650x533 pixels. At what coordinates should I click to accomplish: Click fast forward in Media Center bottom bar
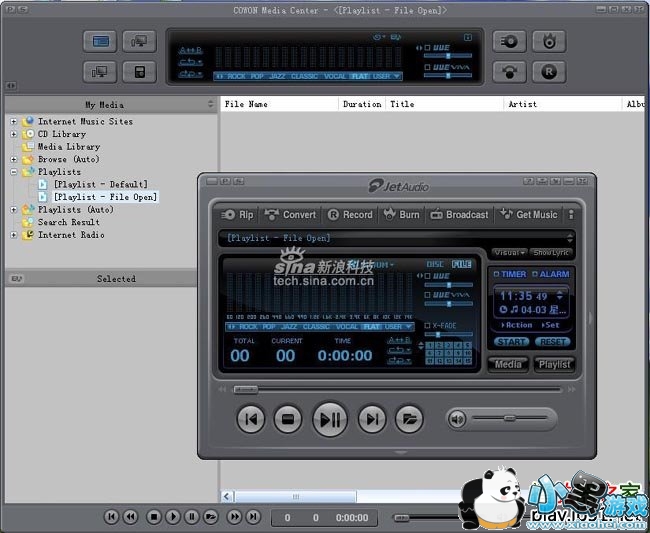point(234,517)
